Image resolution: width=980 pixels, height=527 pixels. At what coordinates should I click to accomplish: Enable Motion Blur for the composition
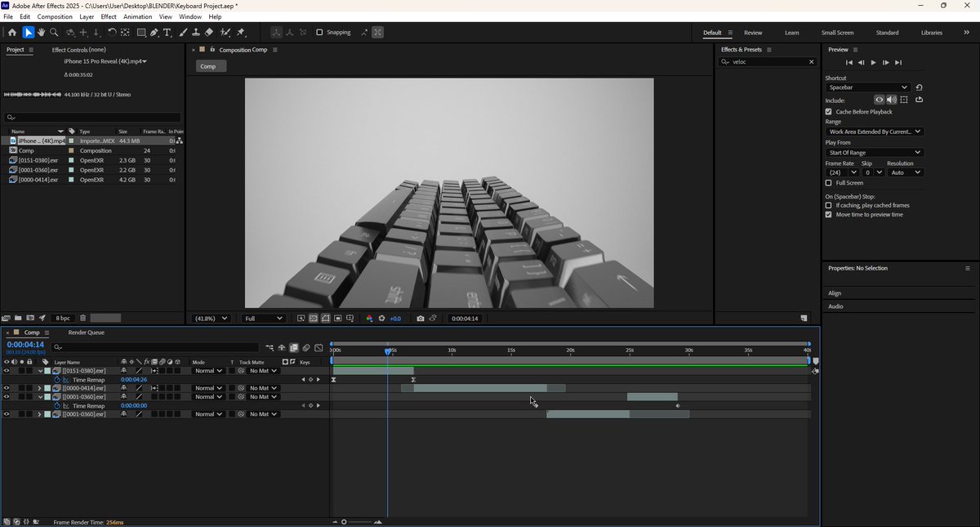pos(306,348)
